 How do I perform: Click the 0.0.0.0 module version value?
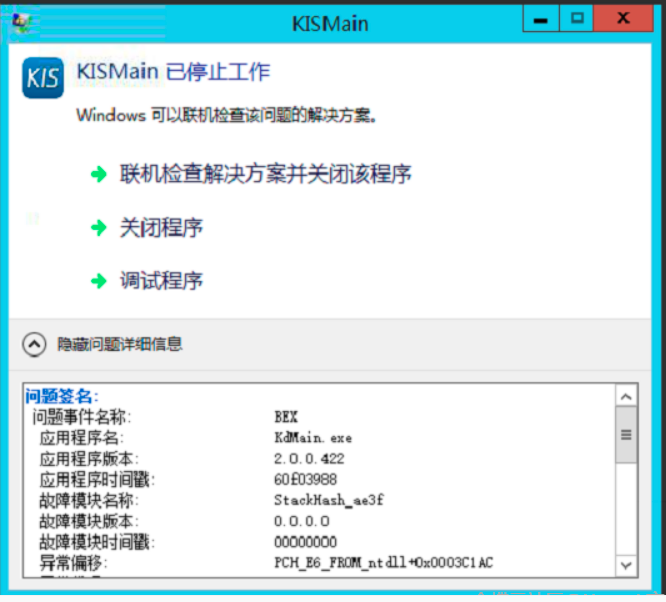[302, 521]
